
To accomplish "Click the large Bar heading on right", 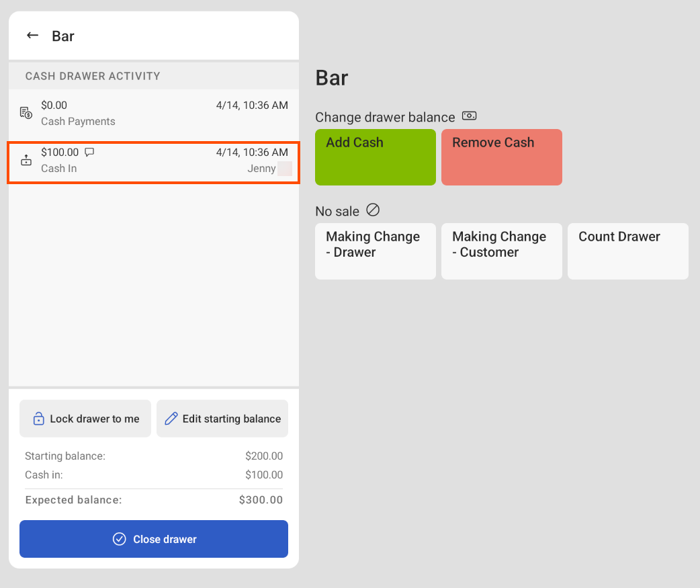I will pyautogui.click(x=332, y=78).
